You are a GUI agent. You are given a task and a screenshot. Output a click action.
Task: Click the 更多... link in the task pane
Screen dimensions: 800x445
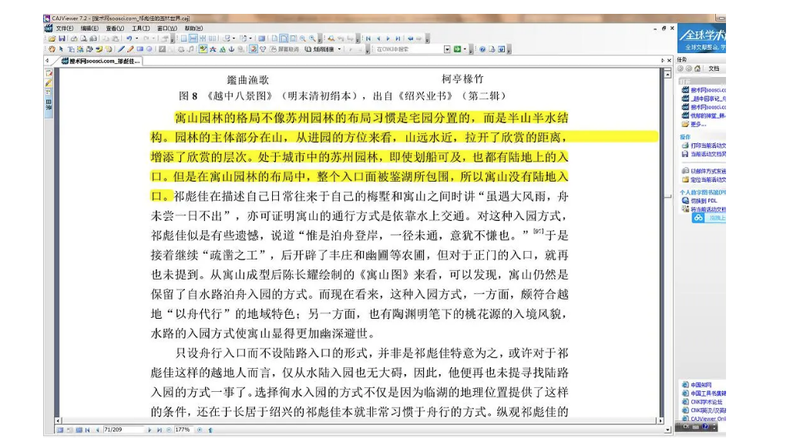tap(698, 124)
